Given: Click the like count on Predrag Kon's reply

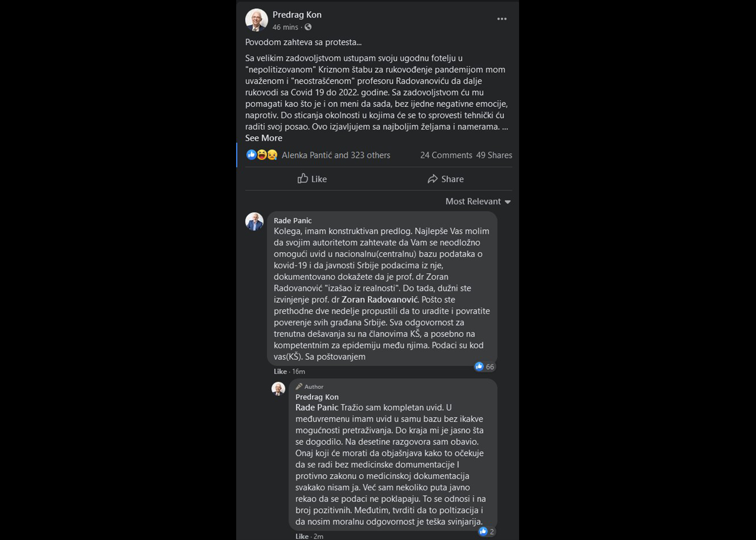Looking at the screenshot, I should 487,532.
